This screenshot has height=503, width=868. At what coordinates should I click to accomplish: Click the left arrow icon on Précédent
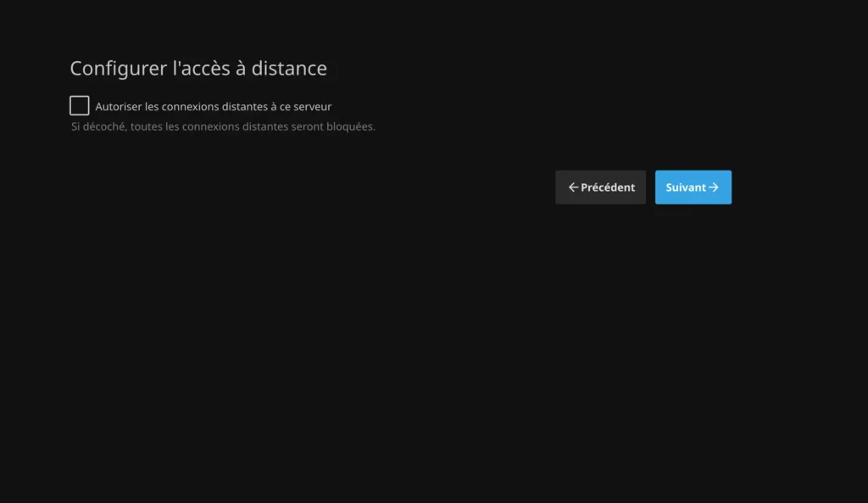tap(573, 187)
